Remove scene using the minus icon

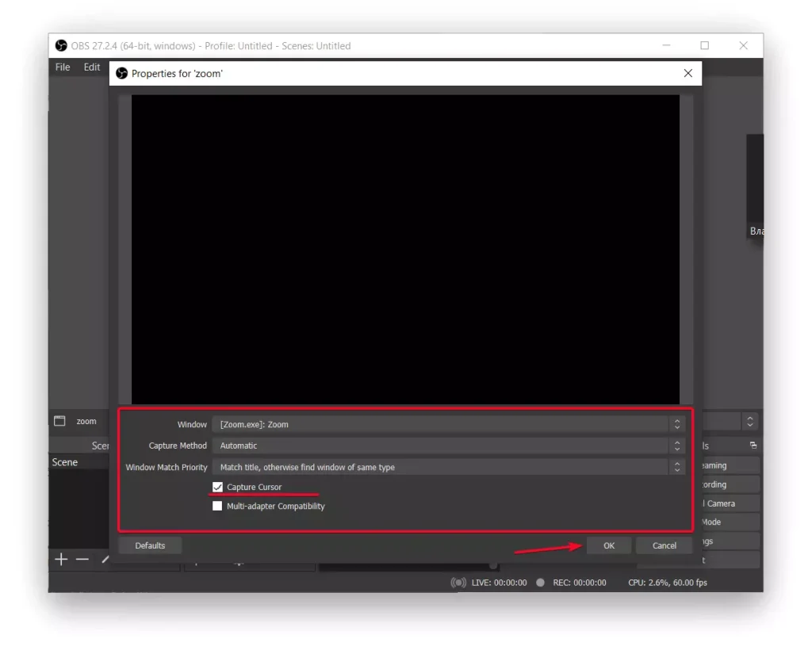point(82,559)
